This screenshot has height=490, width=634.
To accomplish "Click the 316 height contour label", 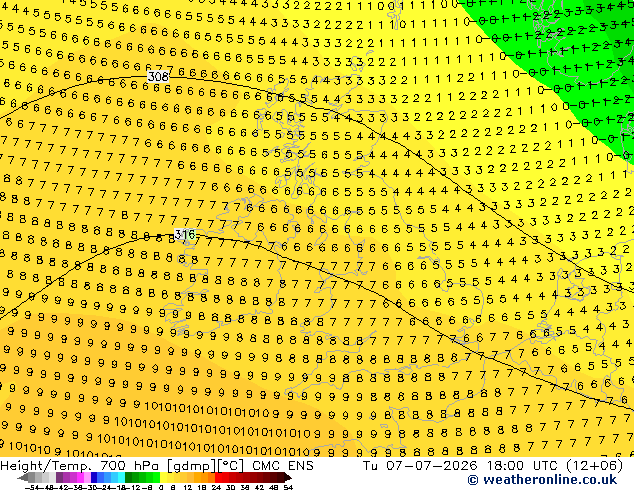I will coord(185,234).
